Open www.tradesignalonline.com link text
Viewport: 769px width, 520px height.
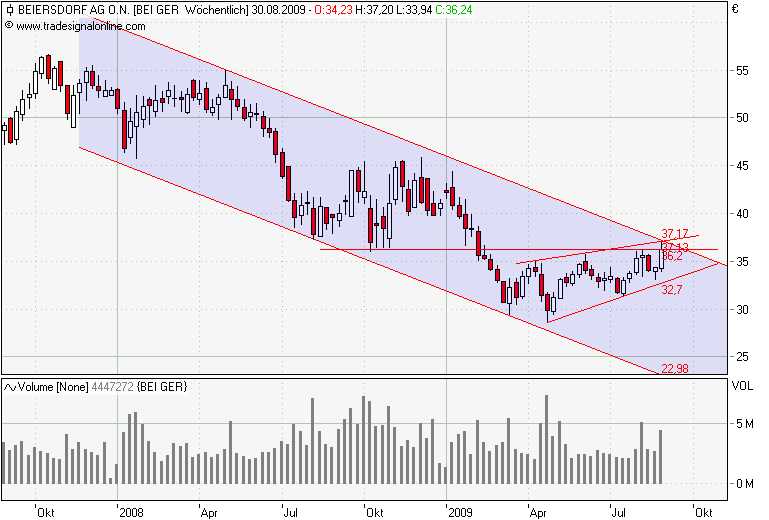pos(81,26)
